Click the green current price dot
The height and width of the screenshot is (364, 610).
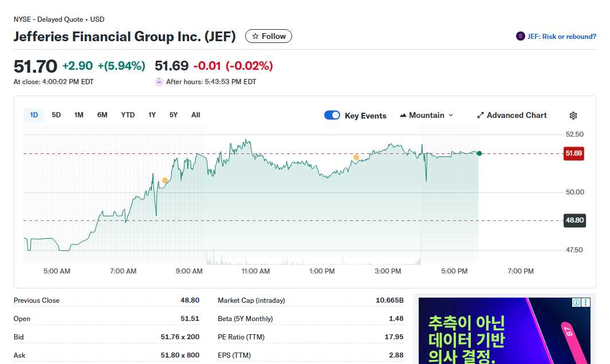pos(479,153)
